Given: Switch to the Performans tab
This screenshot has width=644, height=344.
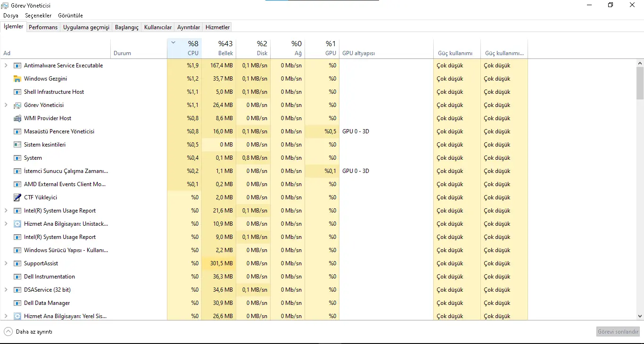Looking at the screenshot, I should [43, 27].
